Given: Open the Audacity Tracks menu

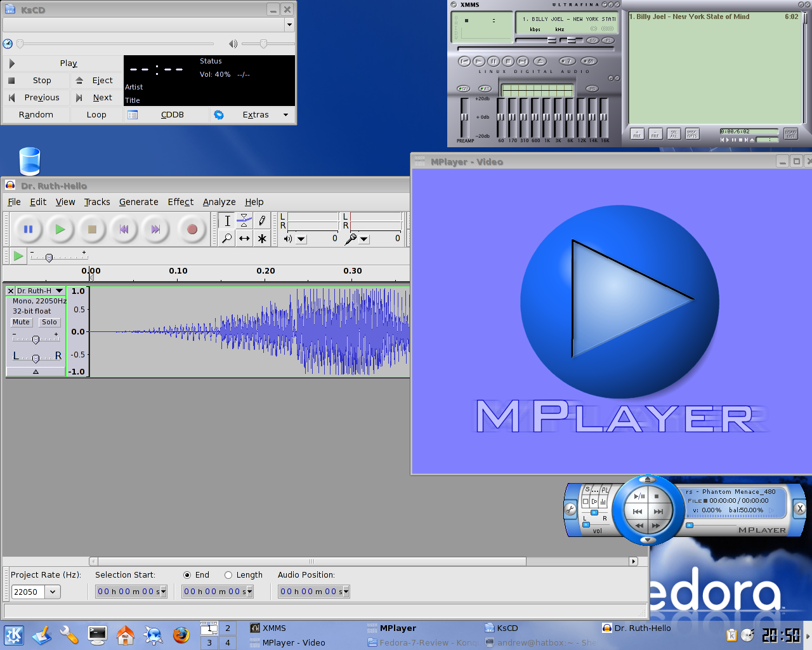Looking at the screenshot, I should [97, 202].
